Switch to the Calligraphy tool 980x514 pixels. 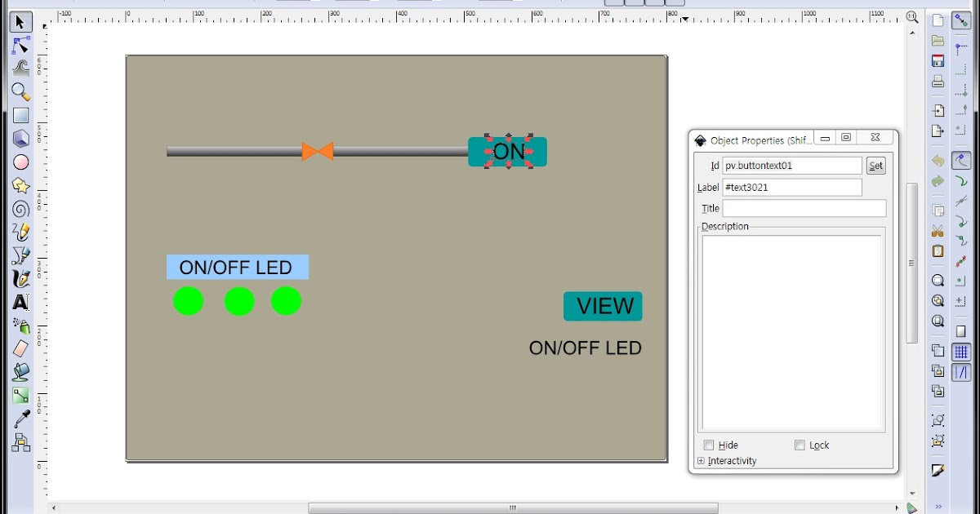click(20, 278)
